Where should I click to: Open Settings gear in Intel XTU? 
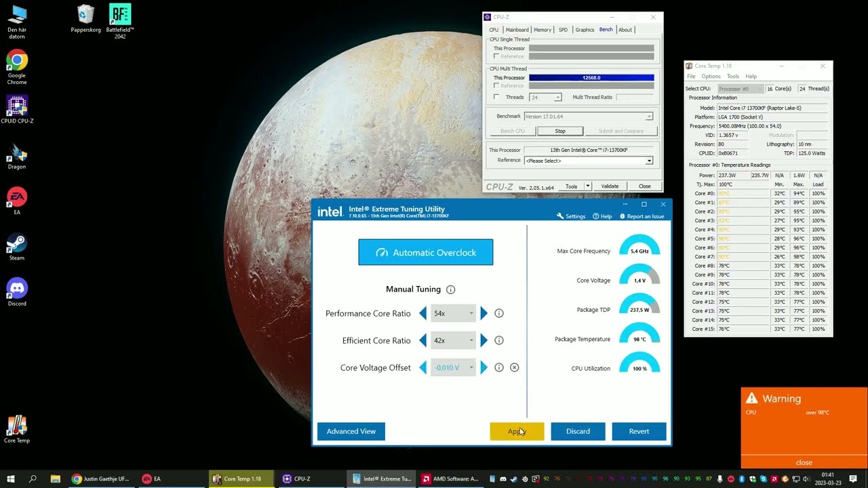(571, 216)
